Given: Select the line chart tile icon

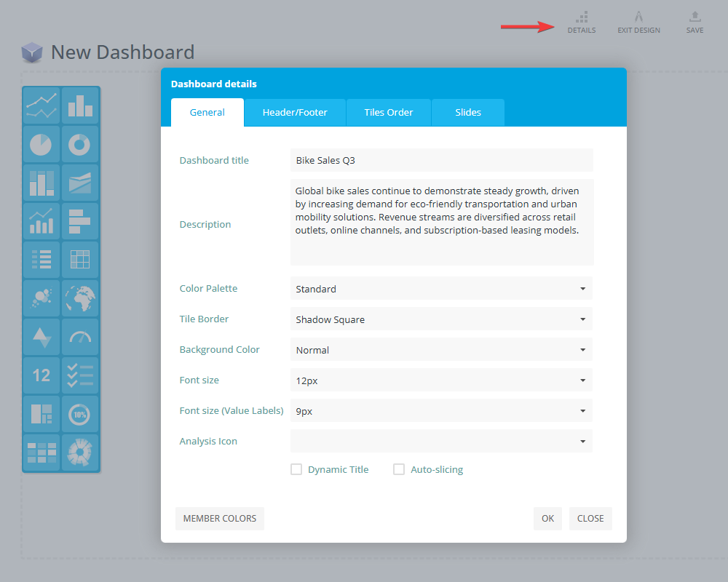Looking at the screenshot, I should (x=41, y=106).
